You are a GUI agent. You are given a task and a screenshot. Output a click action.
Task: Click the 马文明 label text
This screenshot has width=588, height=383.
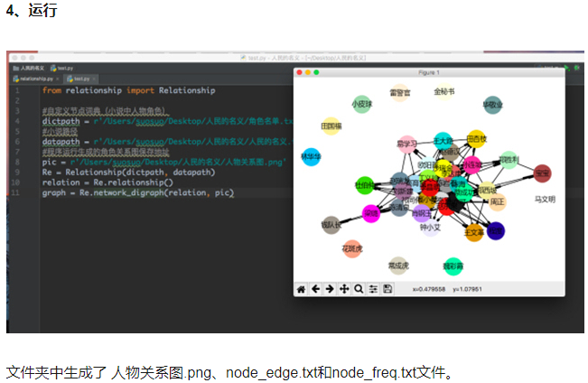coord(545,200)
